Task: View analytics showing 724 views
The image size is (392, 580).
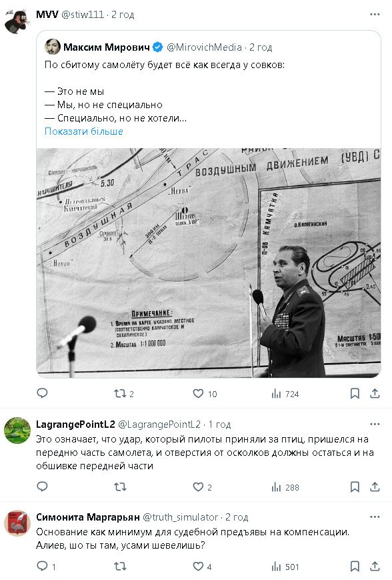Action: click(285, 394)
